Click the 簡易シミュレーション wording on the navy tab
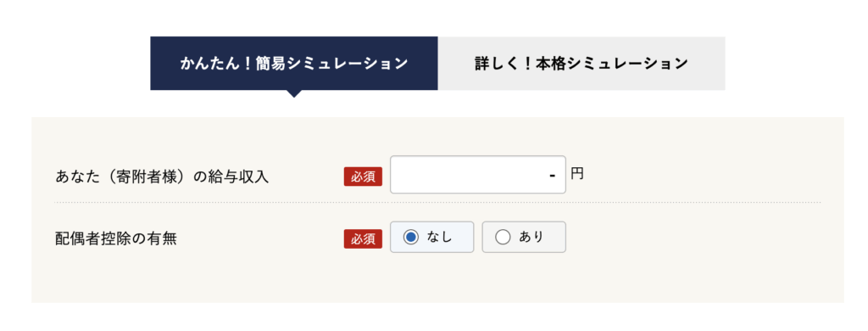Image resolution: width=868 pixels, height=331 pixels. coord(331,64)
